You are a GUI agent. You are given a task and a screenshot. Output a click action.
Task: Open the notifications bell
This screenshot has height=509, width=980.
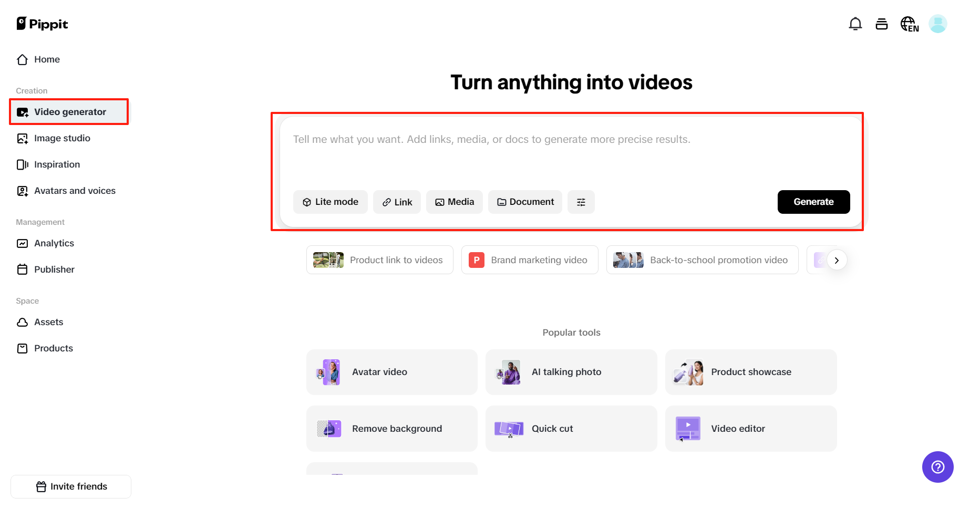click(x=855, y=24)
